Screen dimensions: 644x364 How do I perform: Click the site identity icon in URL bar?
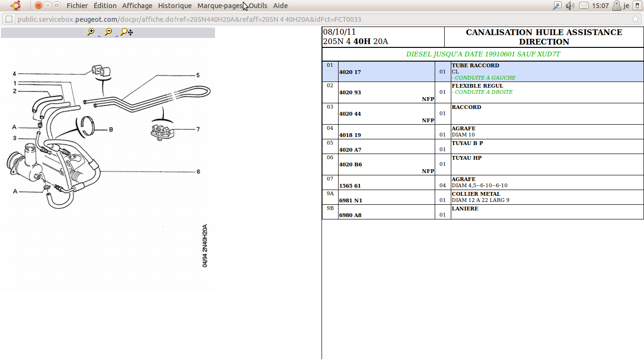(9, 19)
